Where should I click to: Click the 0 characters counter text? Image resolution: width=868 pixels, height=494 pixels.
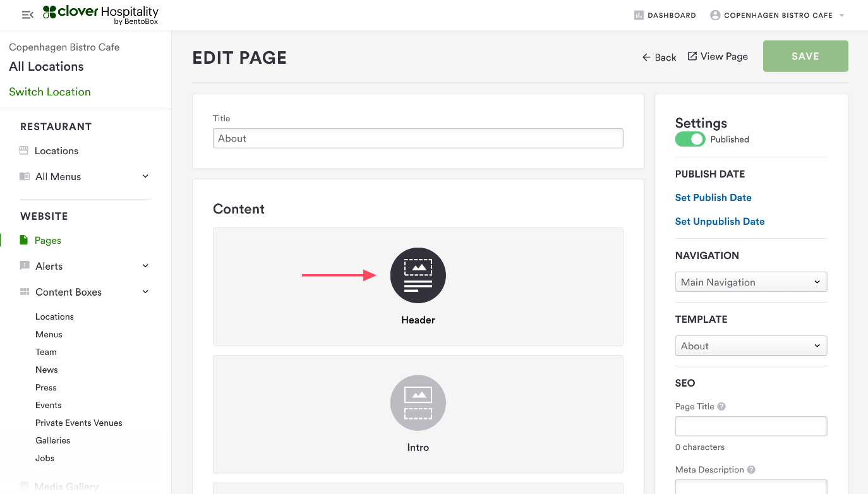click(700, 447)
